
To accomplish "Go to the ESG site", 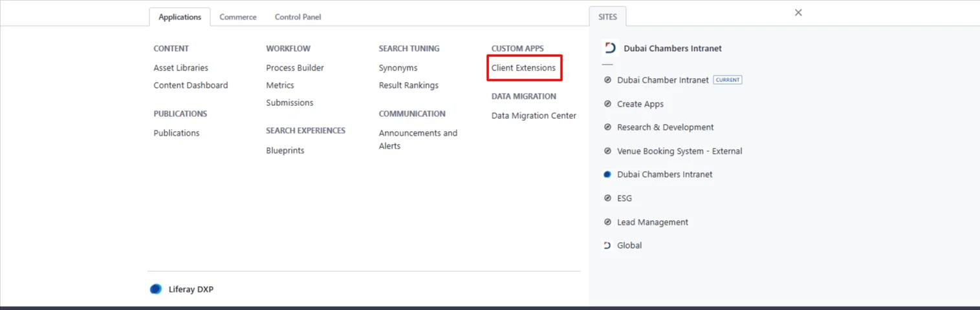I will point(624,198).
